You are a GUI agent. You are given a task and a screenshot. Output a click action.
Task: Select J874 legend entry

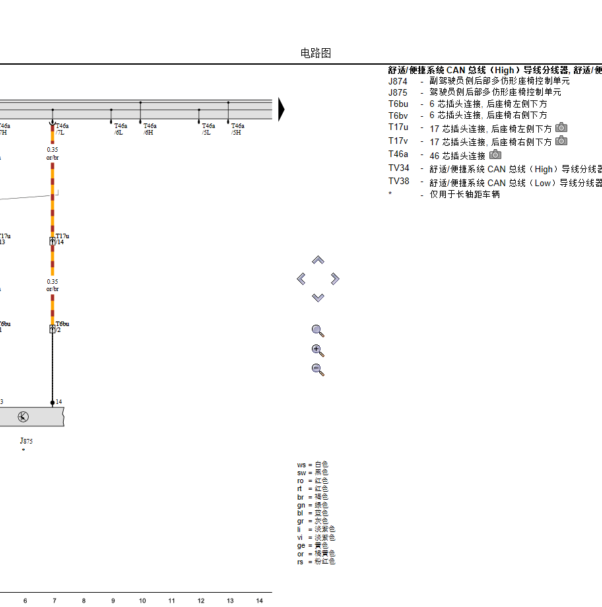479,81
